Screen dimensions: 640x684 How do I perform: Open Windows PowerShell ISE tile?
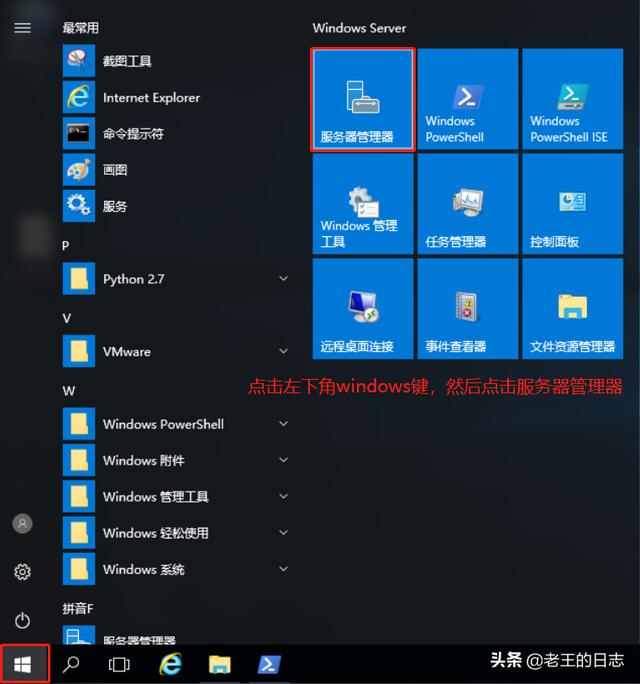point(572,99)
